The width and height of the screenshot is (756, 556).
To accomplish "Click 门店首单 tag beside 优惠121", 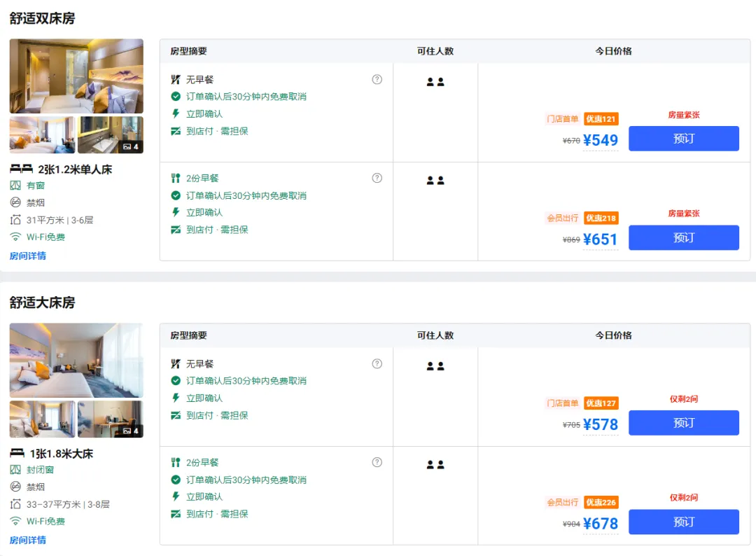I will click(562, 119).
